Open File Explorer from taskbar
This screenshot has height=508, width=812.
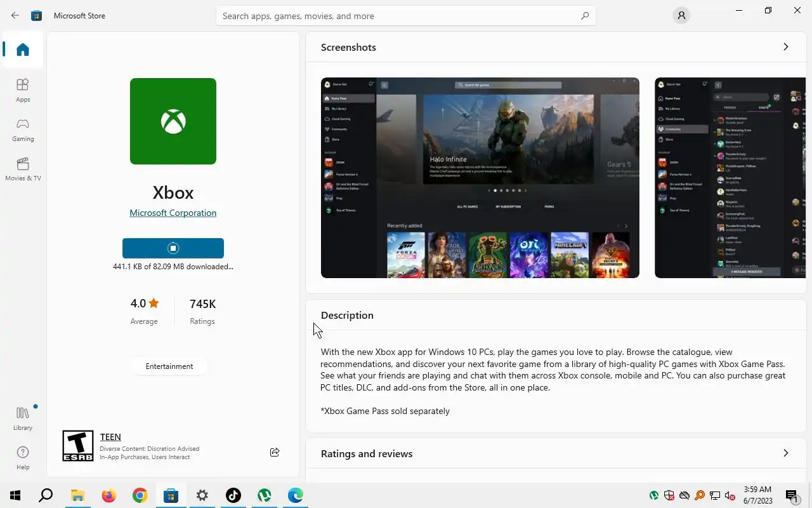tap(77, 495)
